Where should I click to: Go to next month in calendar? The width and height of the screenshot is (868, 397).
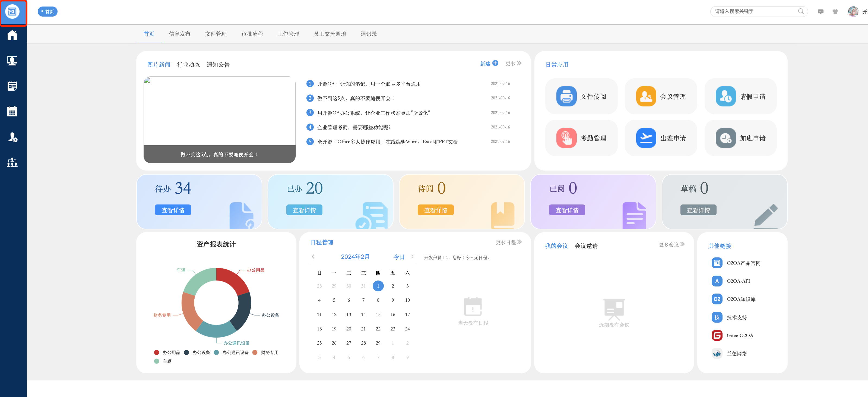[x=412, y=256]
